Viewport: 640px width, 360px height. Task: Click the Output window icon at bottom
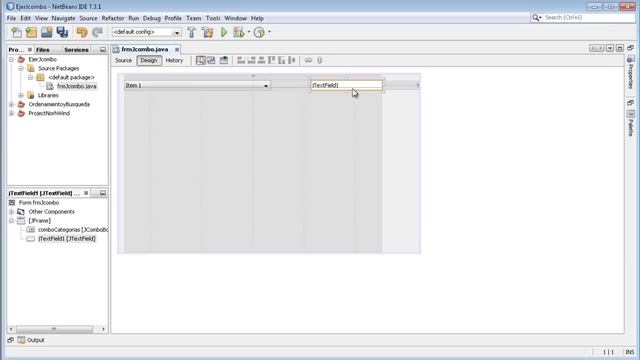[x=21, y=340]
